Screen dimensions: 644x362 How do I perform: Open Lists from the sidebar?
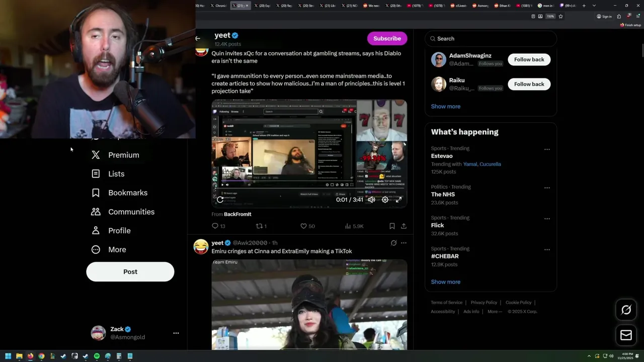[108, 174]
